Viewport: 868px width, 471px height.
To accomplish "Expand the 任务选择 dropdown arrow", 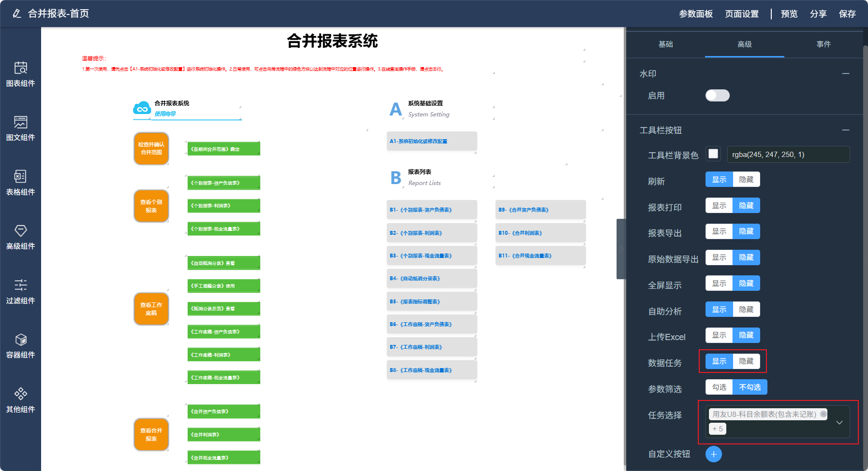I will pos(839,422).
